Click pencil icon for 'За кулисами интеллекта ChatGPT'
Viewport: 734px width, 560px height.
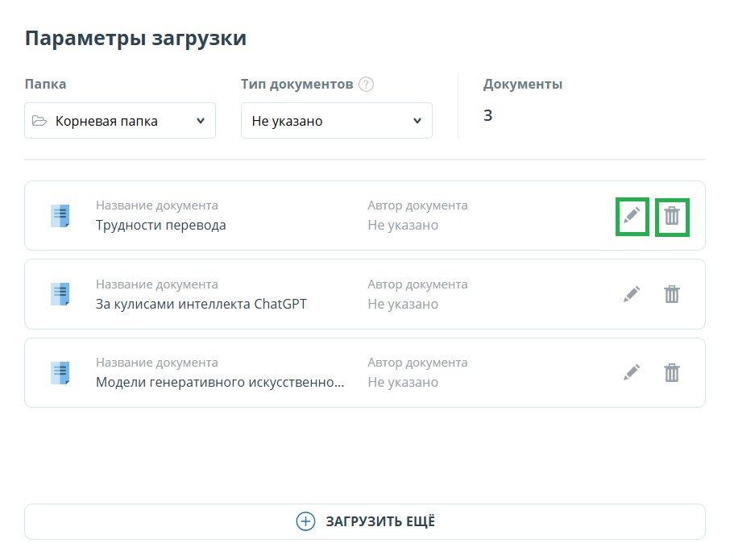pyautogui.click(x=632, y=294)
